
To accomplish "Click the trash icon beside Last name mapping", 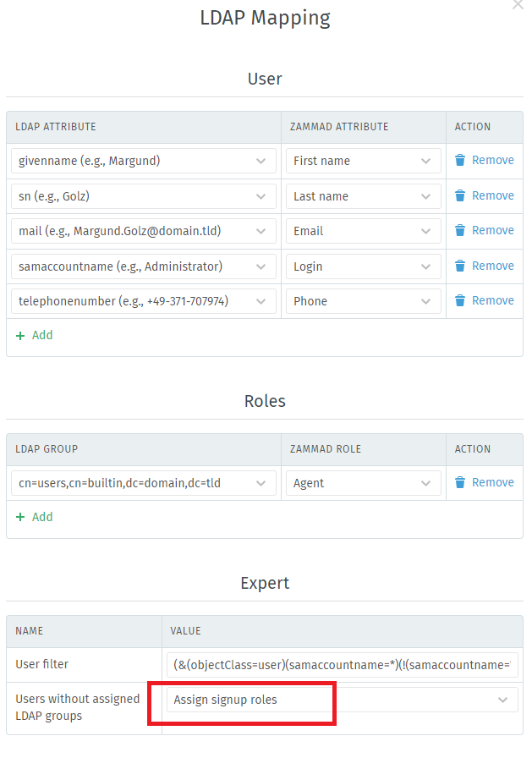I will coord(460,195).
